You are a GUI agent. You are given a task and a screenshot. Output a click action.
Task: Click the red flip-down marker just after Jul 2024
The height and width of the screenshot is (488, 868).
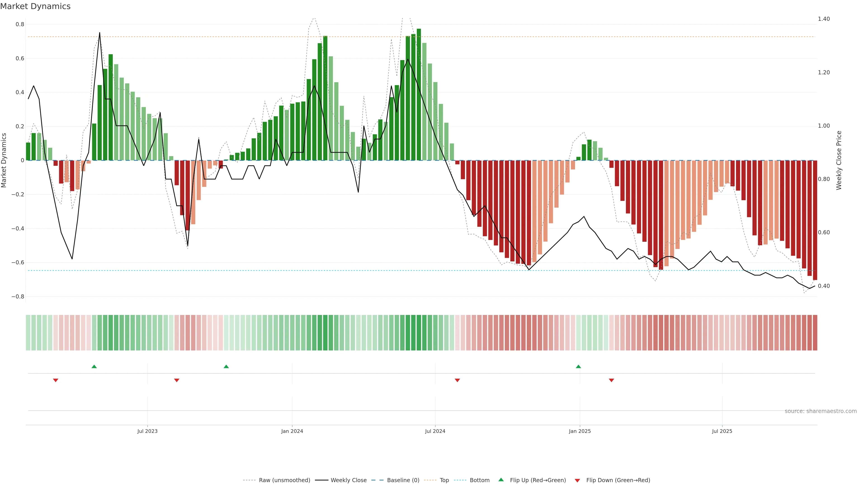457,380
